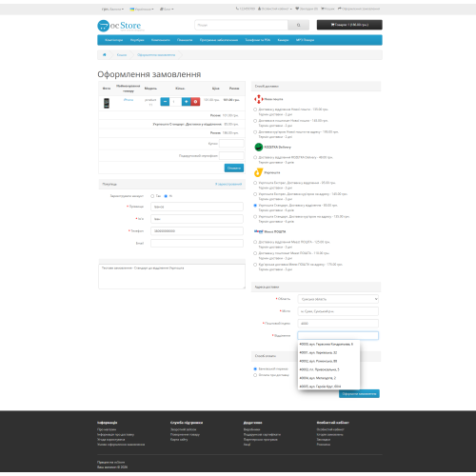Click the search magnifier button

[x=298, y=25]
